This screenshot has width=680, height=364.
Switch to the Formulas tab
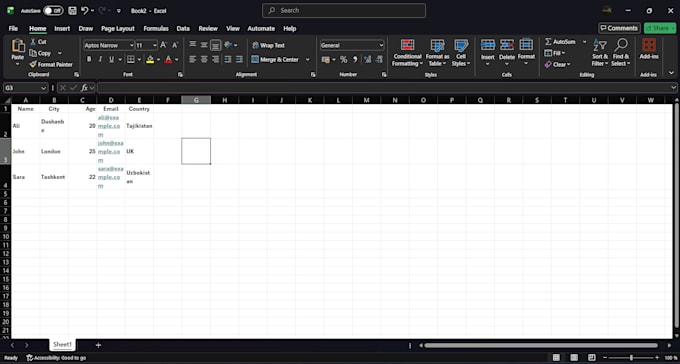(156, 28)
